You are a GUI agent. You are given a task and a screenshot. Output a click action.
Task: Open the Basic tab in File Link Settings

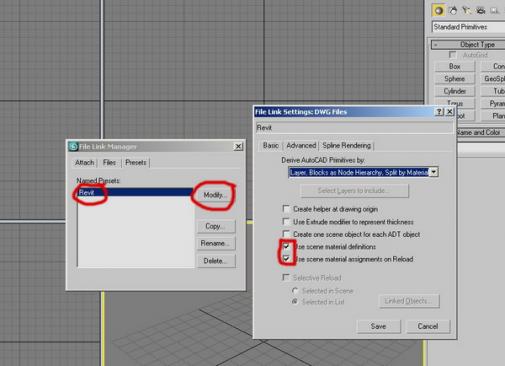(270, 146)
